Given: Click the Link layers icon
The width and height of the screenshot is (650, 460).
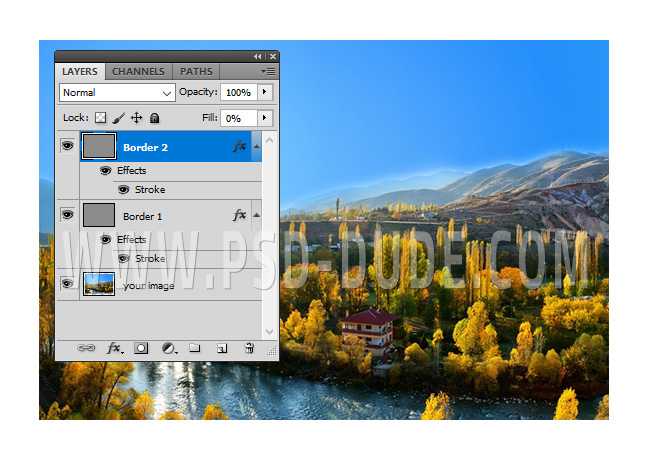Looking at the screenshot, I should tap(86, 348).
